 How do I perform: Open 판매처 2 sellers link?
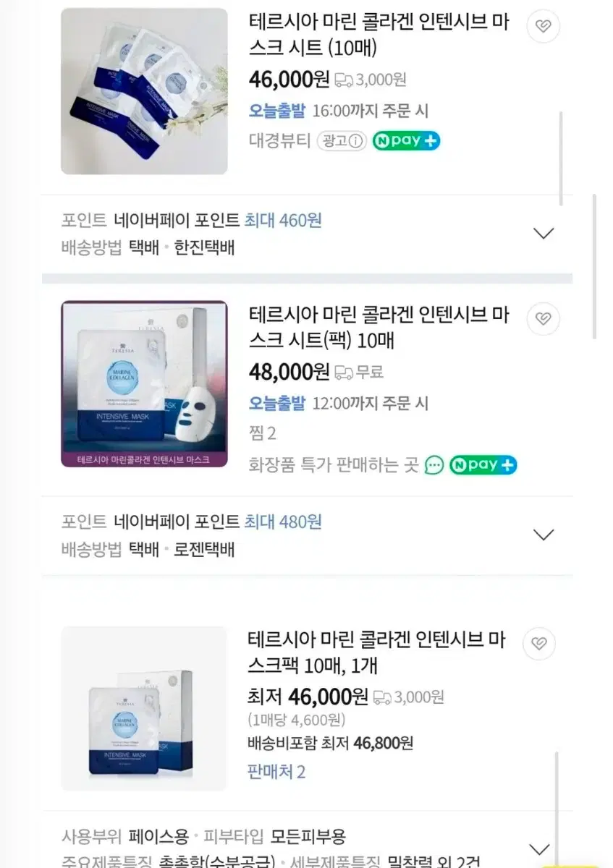[276, 772]
